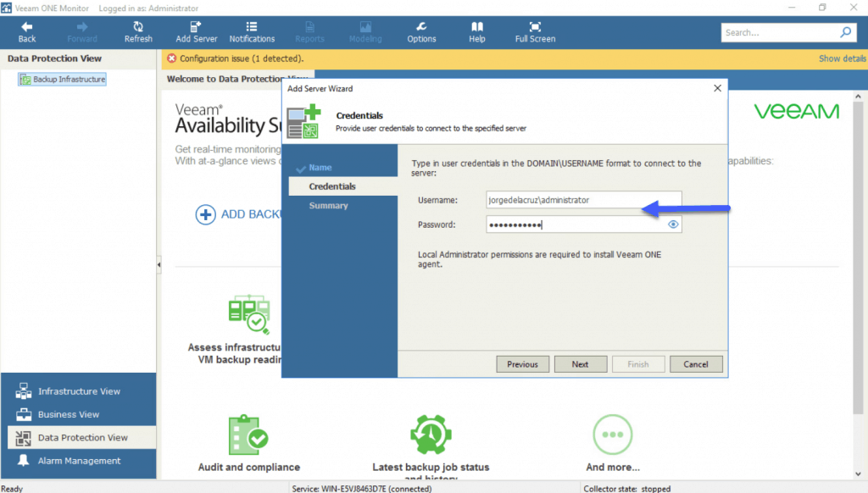The width and height of the screenshot is (868, 493).
Task: Open Notifications from the toolbar
Action: point(252,27)
